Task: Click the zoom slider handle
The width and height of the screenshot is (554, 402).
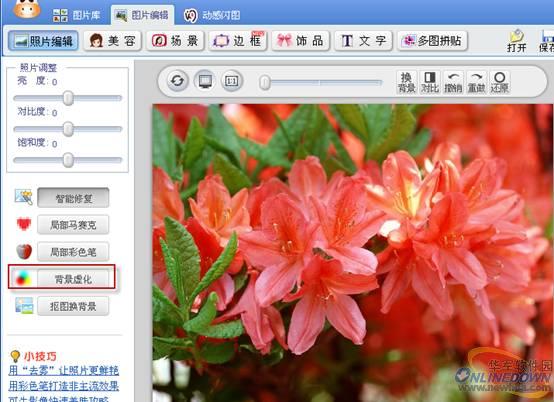Action: tap(265, 83)
